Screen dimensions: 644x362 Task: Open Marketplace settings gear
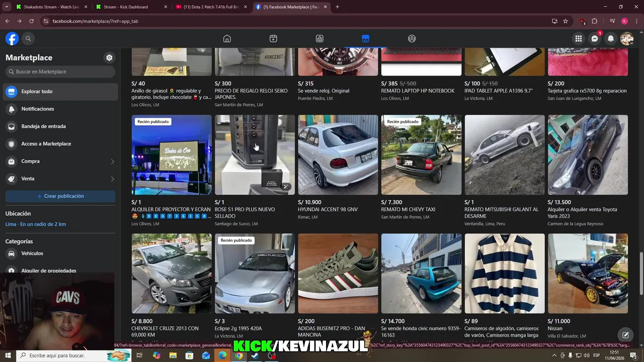coord(109,58)
